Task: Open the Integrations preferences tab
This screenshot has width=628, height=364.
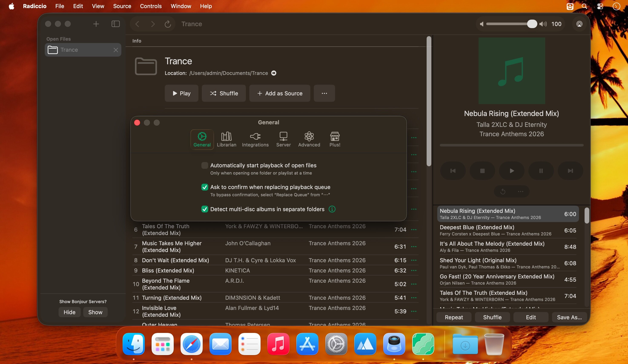Action: 255,139
